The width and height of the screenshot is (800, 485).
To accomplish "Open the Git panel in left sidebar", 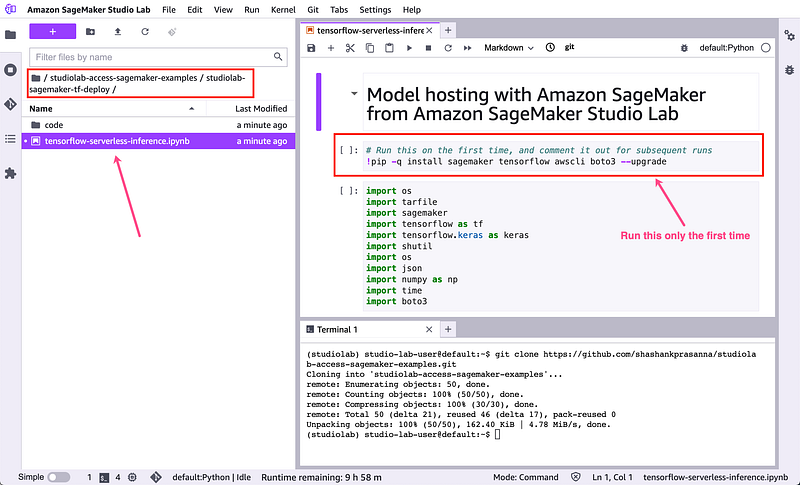I will [x=11, y=104].
